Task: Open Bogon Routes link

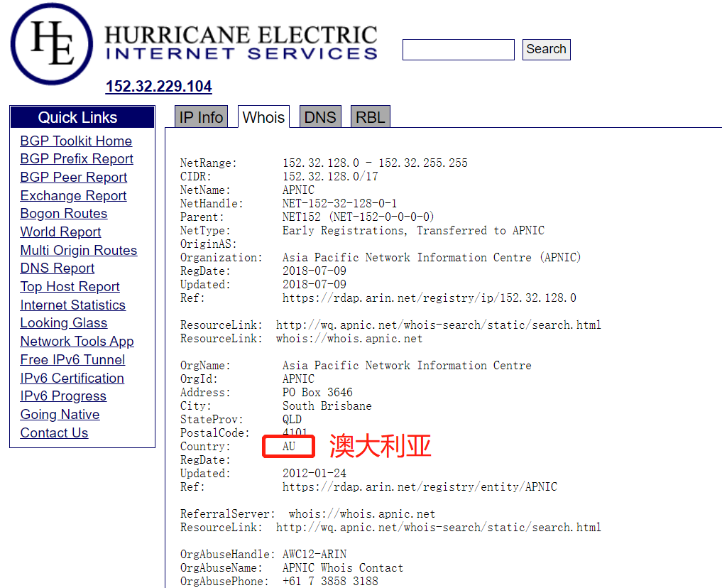Action: pyautogui.click(x=64, y=213)
